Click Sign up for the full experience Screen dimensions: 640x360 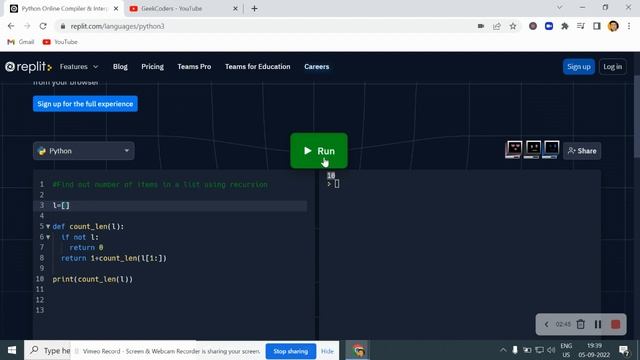(85, 104)
